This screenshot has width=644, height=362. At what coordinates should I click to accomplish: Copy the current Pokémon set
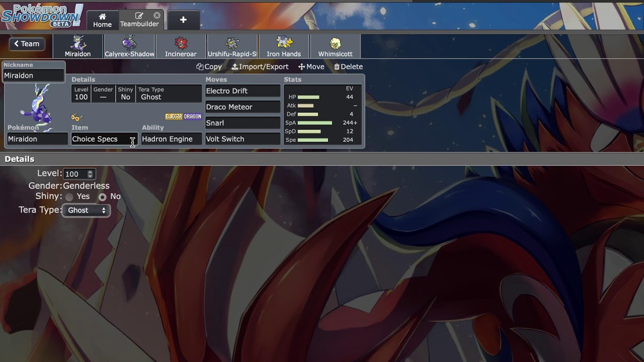pos(209,66)
